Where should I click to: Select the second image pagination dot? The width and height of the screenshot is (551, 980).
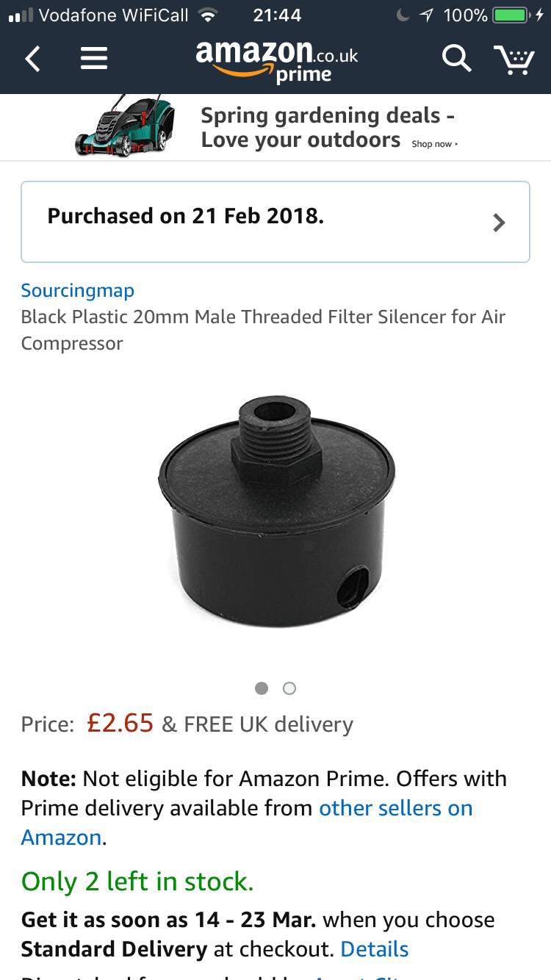tap(289, 688)
